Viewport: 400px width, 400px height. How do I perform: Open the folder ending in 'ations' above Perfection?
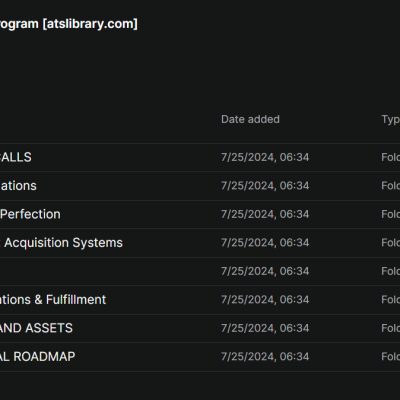[200, 186]
